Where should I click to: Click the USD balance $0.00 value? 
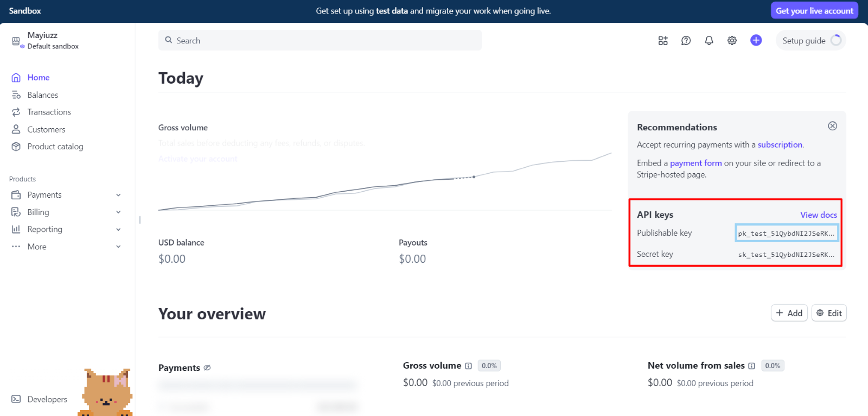point(172,259)
